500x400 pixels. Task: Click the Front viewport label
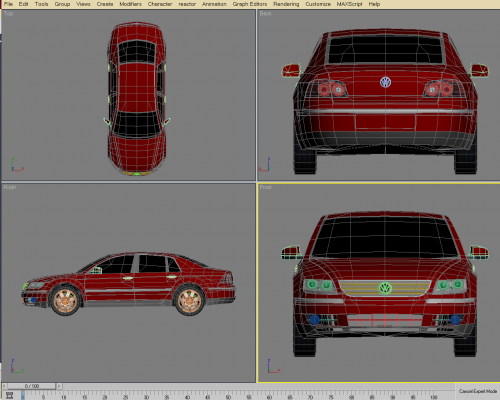click(x=266, y=187)
